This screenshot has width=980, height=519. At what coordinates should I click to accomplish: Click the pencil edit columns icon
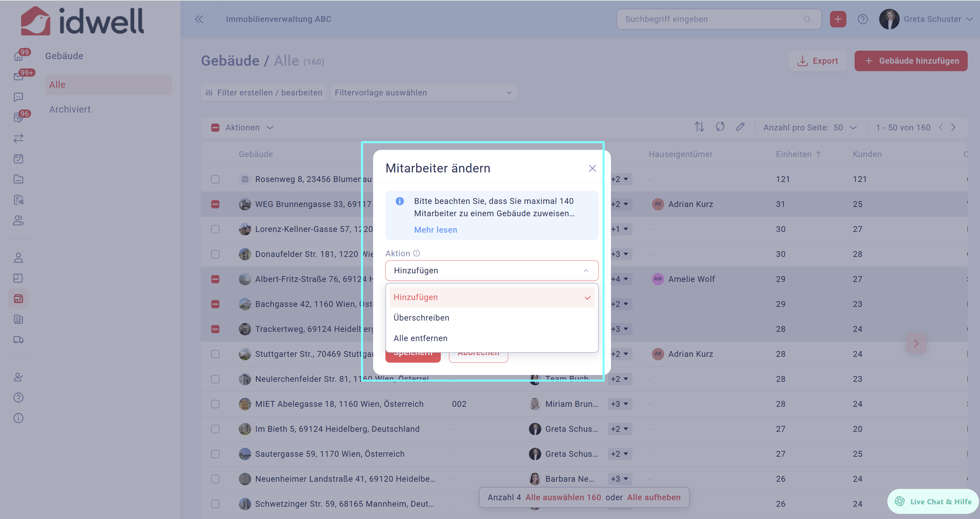[740, 127]
